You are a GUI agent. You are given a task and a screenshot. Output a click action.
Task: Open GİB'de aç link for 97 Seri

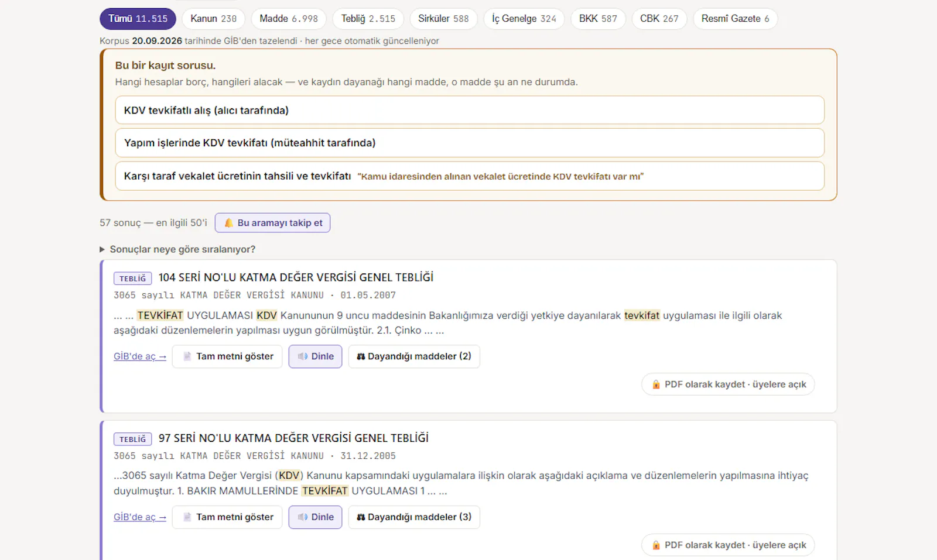click(x=140, y=517)
